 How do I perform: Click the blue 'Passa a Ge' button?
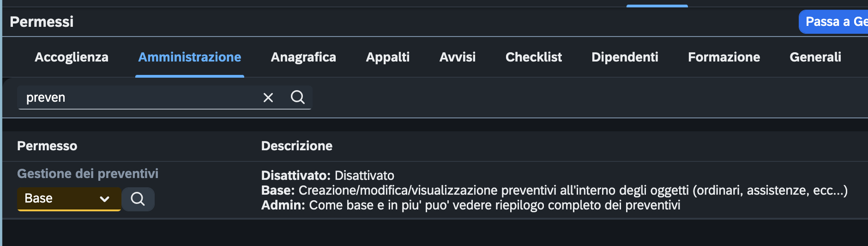834,22
